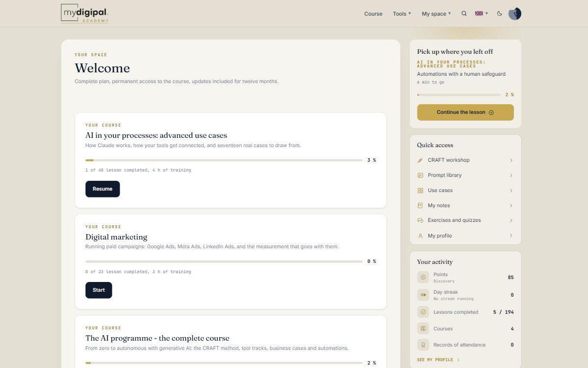Open Exercises and quizzes link
The image size is (588, 368).
point(465,220)
